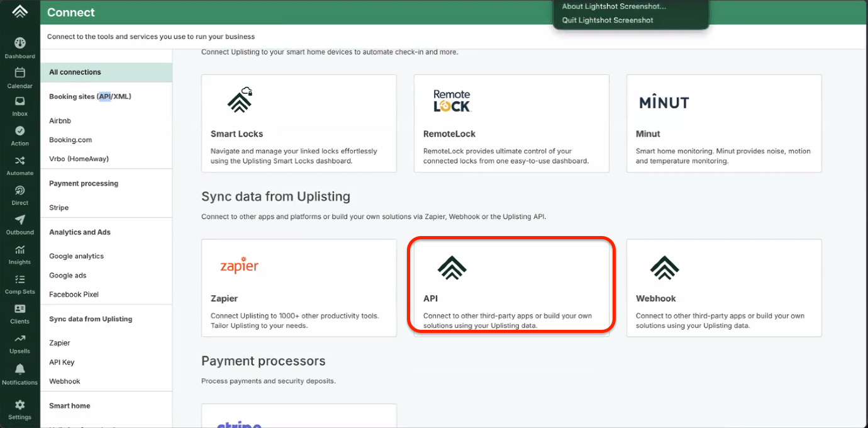Open the RemoteLock card title
This screenshot has height=428, width=868.
pyautogui.click(x=450, y=134)
